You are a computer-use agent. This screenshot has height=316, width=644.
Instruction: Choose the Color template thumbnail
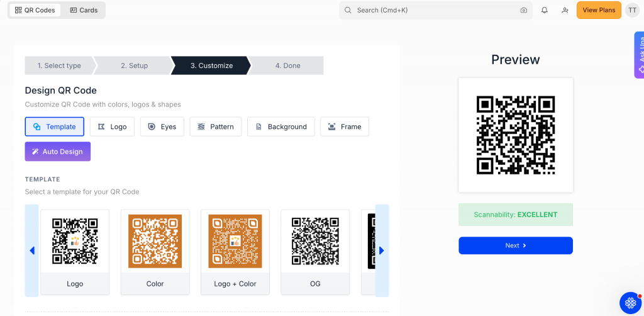click(155, 252)
